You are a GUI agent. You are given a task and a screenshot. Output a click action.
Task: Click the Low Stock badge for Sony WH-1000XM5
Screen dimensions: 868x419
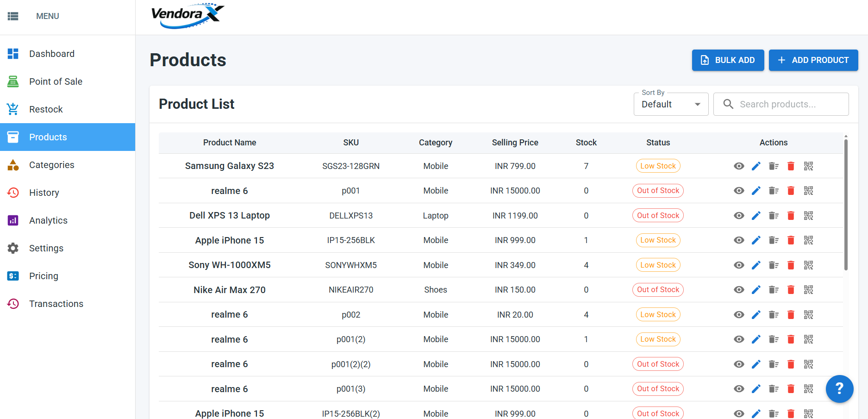(x=658, y=265)
